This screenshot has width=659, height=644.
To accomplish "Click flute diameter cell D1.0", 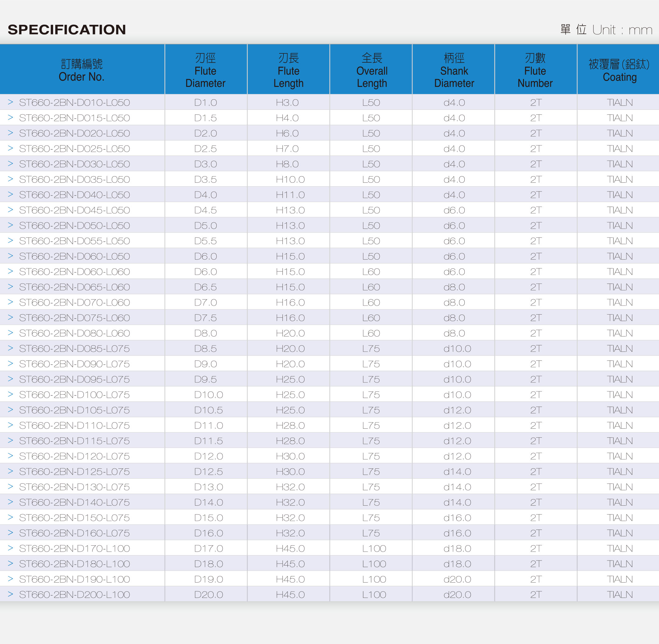I will [205, 102].
